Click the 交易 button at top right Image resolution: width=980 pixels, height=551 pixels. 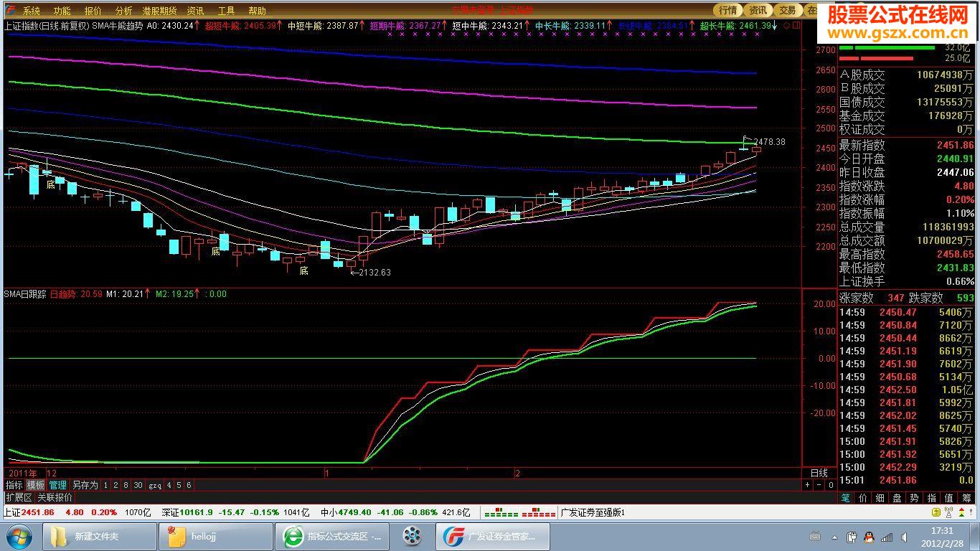[788, 10]
